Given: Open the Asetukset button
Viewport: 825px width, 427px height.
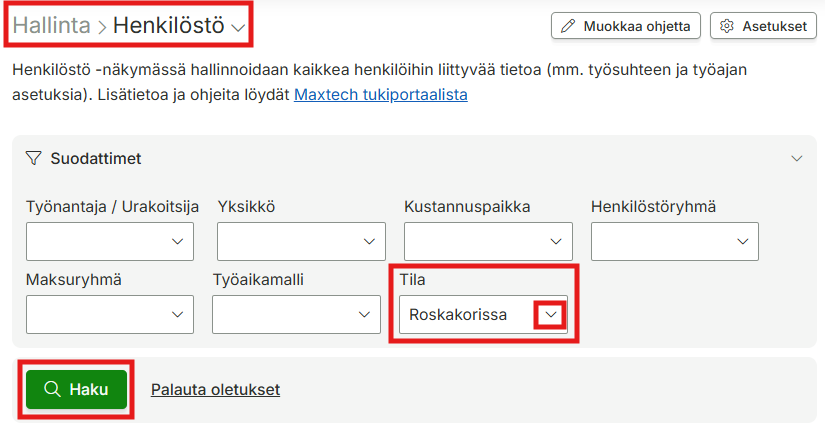Looking at the screenshot, I should click(763, 26).
